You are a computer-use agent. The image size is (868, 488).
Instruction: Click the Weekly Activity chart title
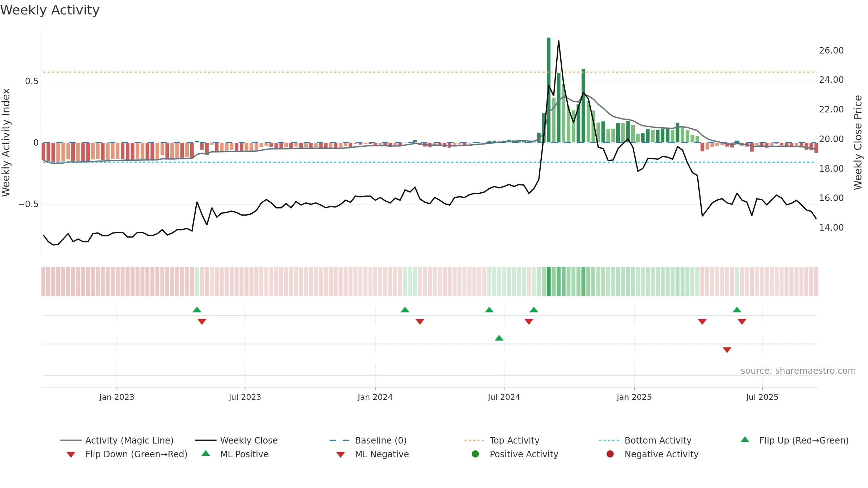[50, 10]
